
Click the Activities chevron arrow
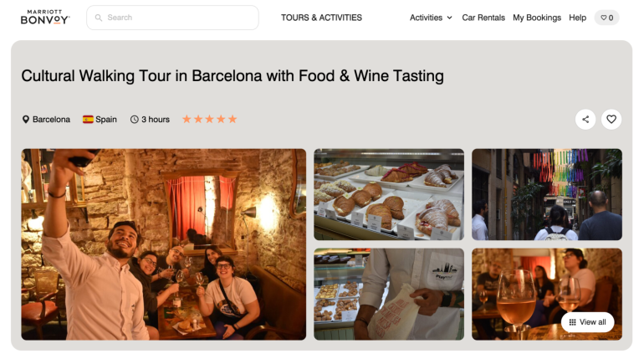[x=449, y=18]
